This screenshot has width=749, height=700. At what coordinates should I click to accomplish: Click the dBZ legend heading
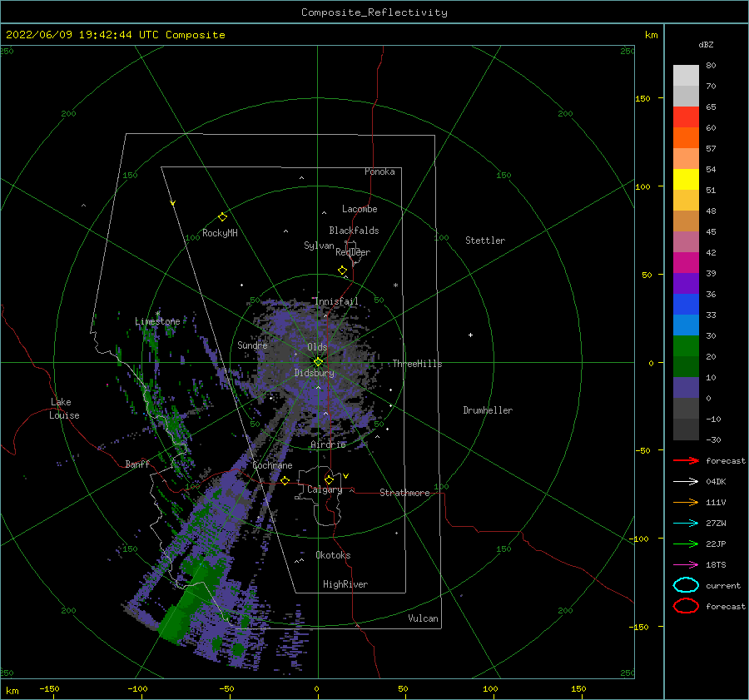(x=706, y=44)
